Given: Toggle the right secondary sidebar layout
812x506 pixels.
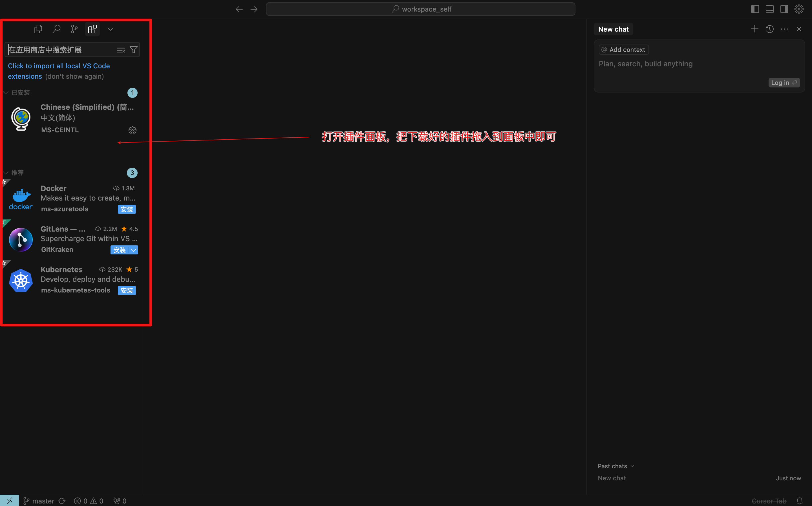Looking at the screenshot, I should (784, 9).
